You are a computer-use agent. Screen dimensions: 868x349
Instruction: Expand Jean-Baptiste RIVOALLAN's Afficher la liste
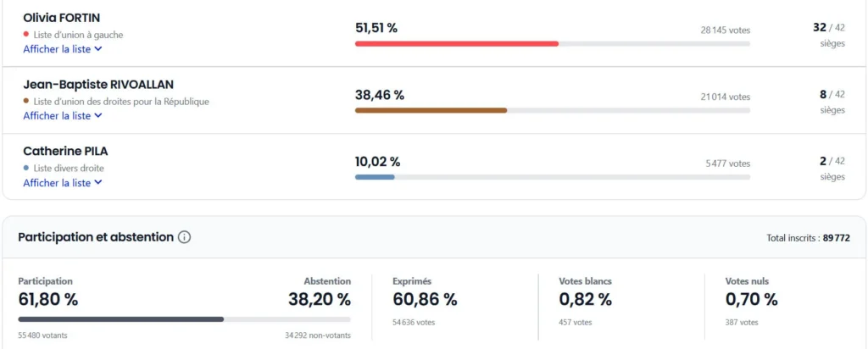pos(57,116)
